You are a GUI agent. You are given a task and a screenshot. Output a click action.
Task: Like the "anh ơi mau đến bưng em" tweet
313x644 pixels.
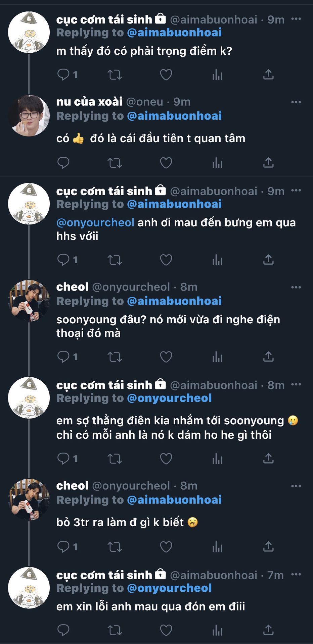(166, 260)
